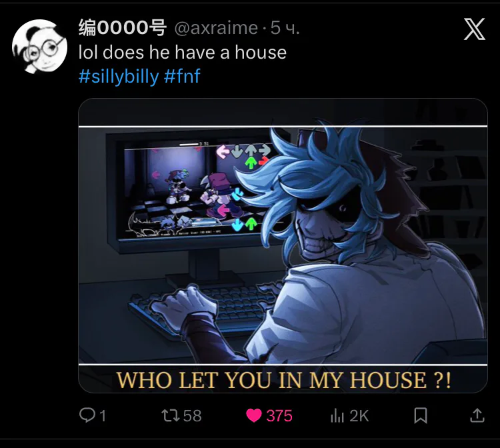The height and width of the screenshot is (448, 500).
Task: Unlike the post with the pink heart
Action: click(x=254, y=416)
